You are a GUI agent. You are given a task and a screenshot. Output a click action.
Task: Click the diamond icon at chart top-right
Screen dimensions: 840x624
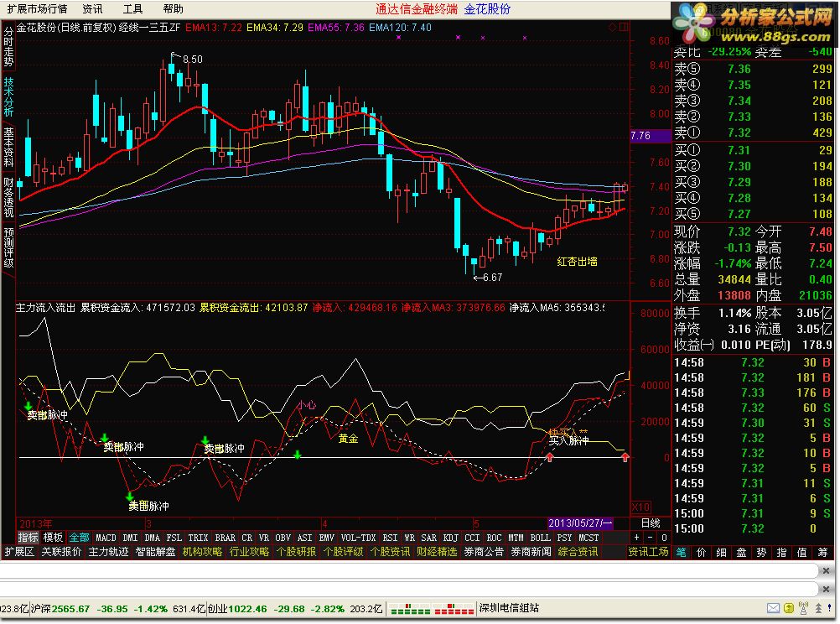(612, 28)
